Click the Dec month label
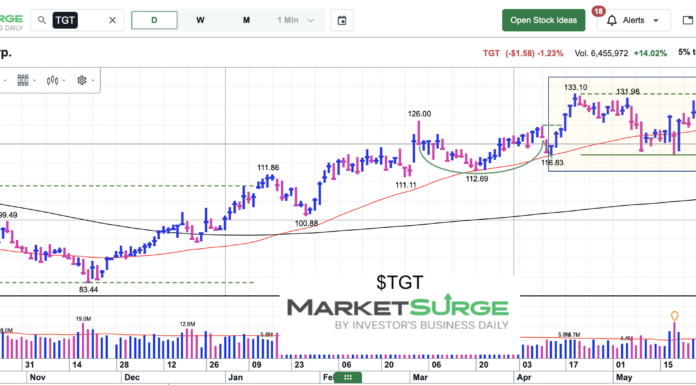This screenshot has width=696, height=385. click(132, 377)
